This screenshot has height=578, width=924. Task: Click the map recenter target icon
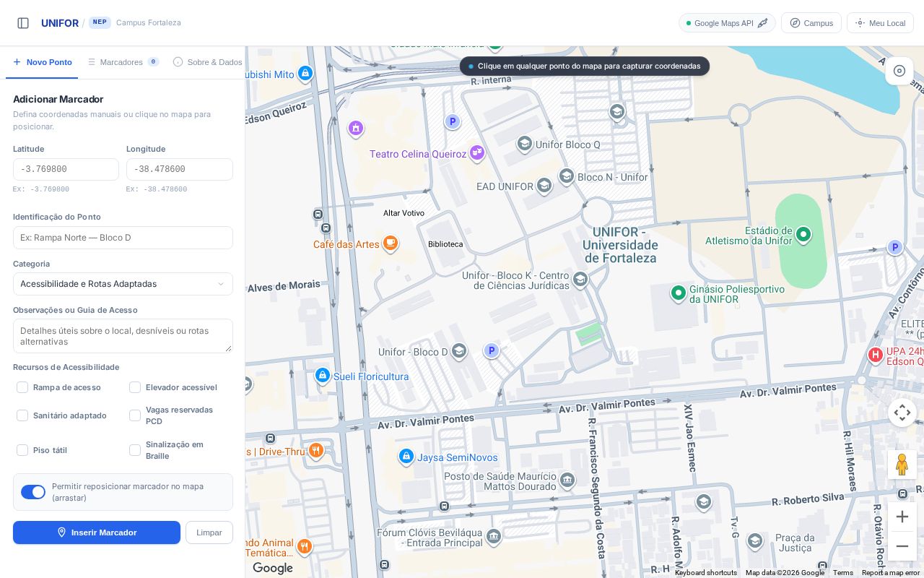click(899, 71)
